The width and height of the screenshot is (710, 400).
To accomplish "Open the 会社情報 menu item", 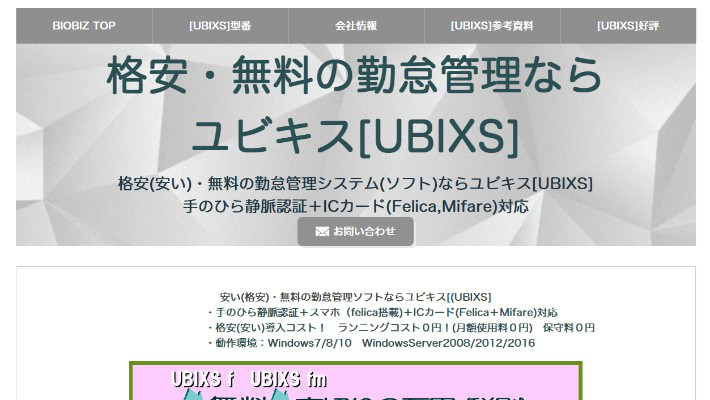I will coord(356,26).
